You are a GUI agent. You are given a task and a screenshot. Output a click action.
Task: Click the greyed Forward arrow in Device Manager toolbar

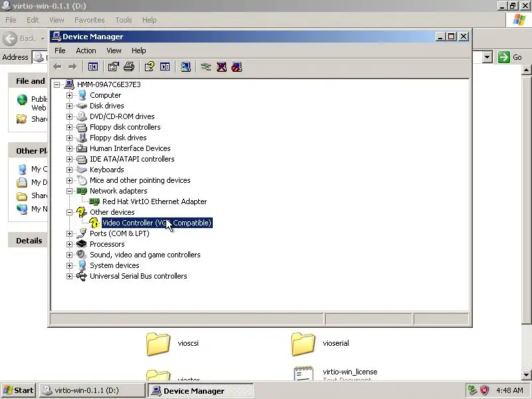72,67
